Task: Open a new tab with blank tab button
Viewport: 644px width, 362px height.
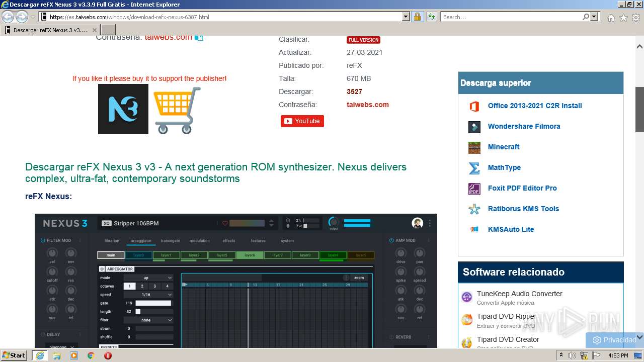Action: (108, 30)
